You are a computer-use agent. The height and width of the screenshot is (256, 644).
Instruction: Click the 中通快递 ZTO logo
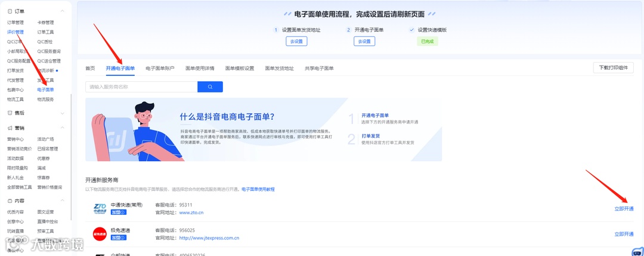(100, 209)
